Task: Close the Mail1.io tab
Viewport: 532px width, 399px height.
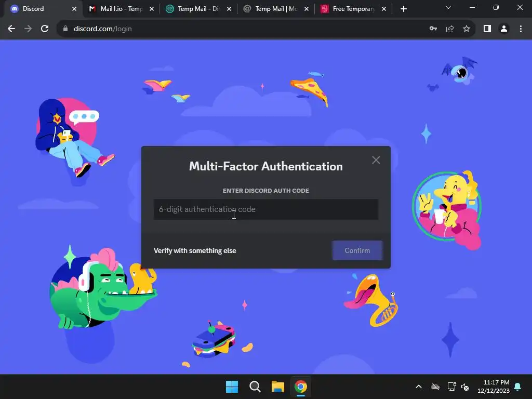Action: pos(152,9)
